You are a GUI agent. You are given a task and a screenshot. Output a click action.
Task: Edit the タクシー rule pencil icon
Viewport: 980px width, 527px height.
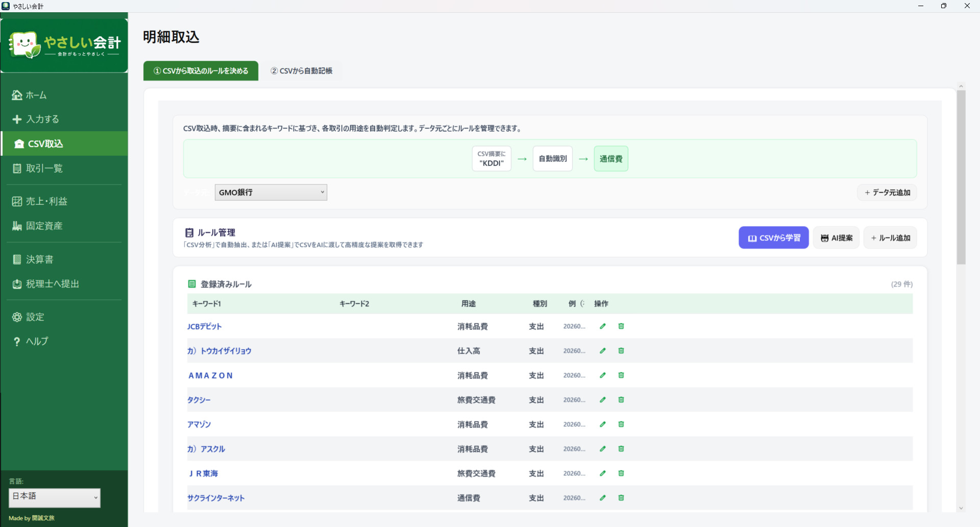click(603, 400)
